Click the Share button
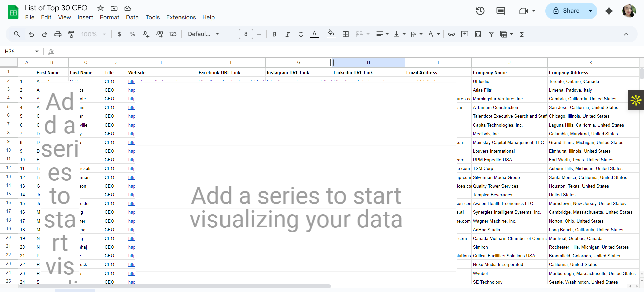The height and width of the screenshot is (292, 644). tap(566, 11)
